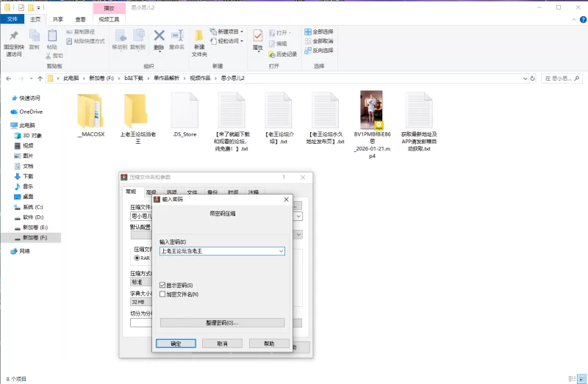This screenshot has height=384, width=588.
Task: Select This PC in navigation pane
Action: tap(26, 125)
